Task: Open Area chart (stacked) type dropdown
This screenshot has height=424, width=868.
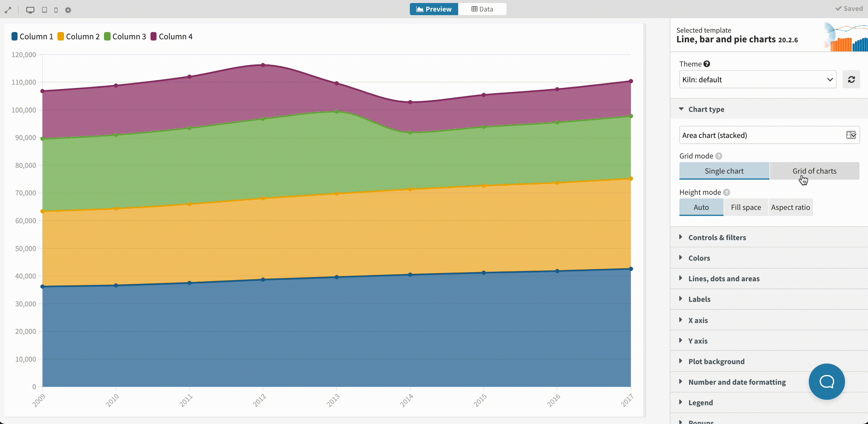Action: 769,135
